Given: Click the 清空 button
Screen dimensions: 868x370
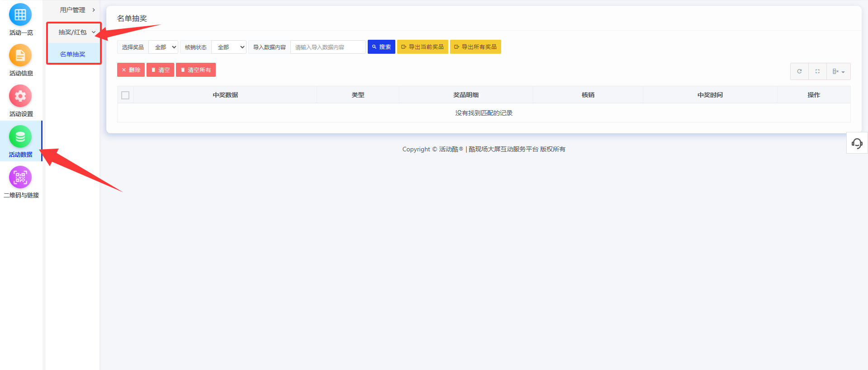Looking at the screenshot, I should [x=160, y=70].
